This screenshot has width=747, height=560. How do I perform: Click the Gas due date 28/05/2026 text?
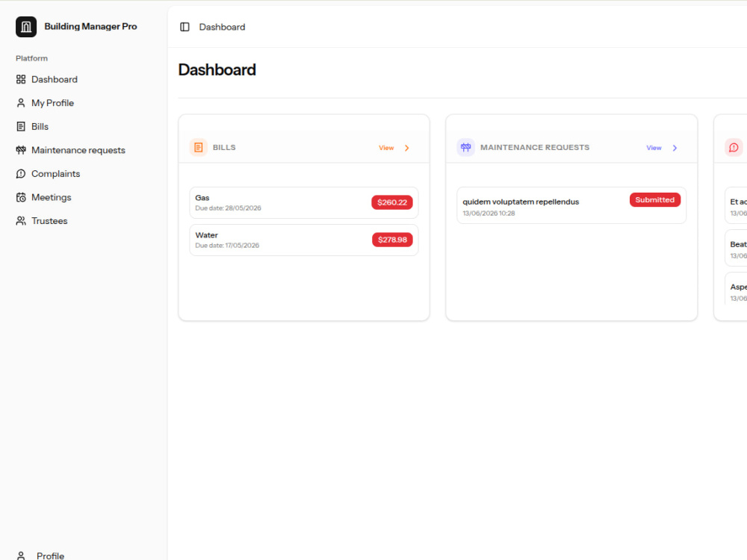(228, 208)
